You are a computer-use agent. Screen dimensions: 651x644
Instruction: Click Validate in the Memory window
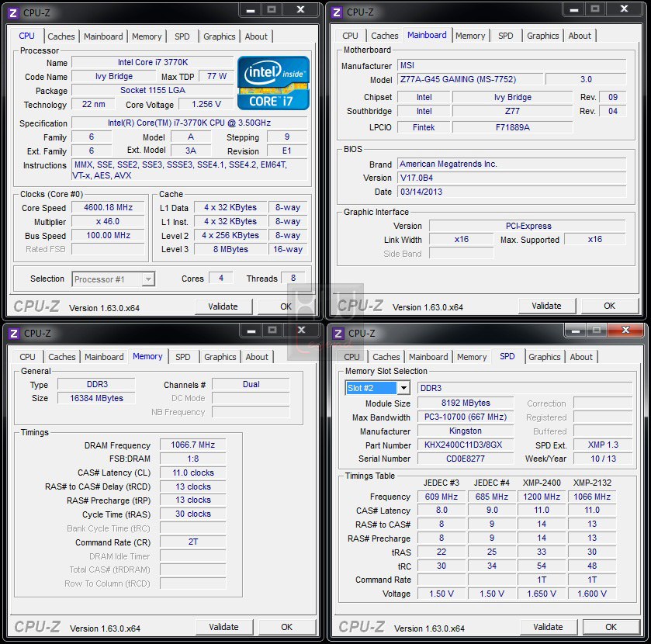[224, 627]
